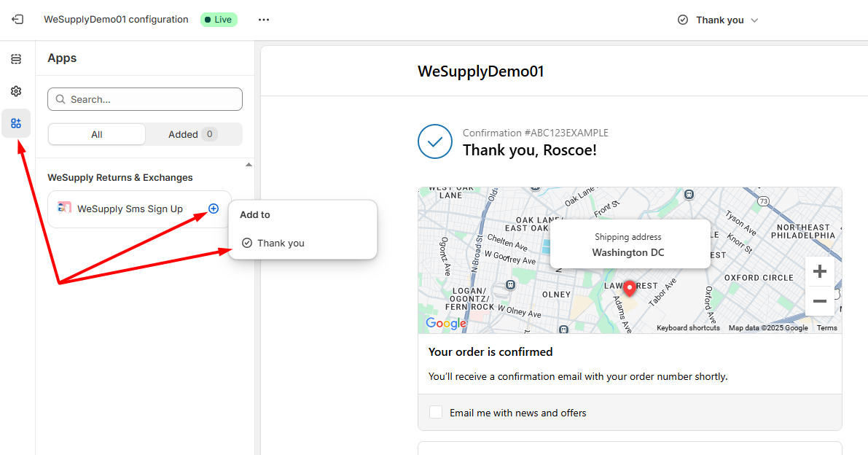Click the Live status badge
868x455 pixels.
[x=219, y=20]
